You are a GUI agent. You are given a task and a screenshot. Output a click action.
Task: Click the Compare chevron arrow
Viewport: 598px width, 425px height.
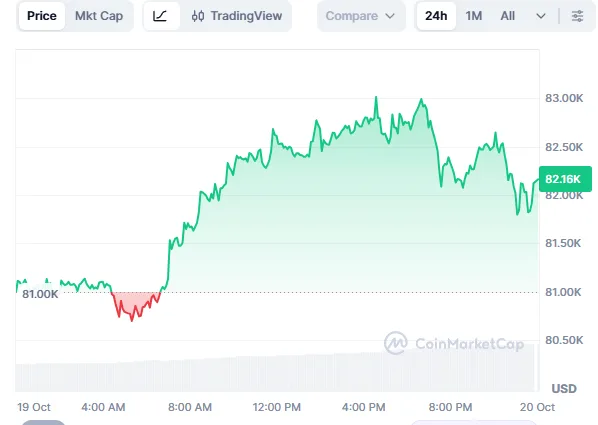(390, 16)
